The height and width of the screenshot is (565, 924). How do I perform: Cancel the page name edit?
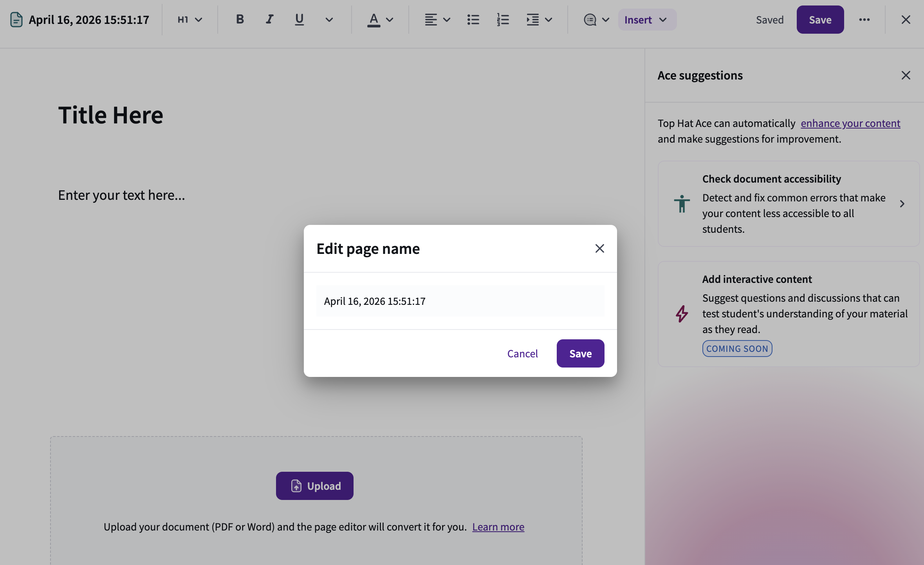click(x=522, y=353)
